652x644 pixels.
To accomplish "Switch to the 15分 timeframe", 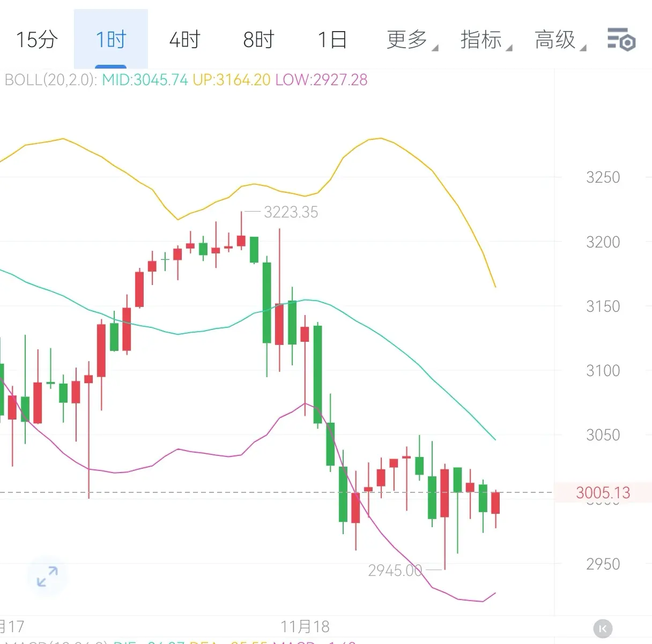I will click(36, 40).
